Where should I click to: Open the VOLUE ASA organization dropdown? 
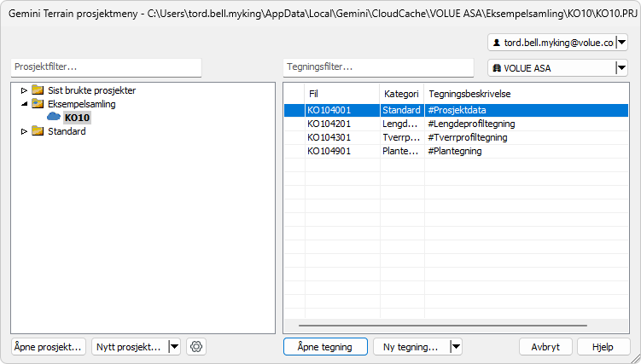(x=621, y=69)
